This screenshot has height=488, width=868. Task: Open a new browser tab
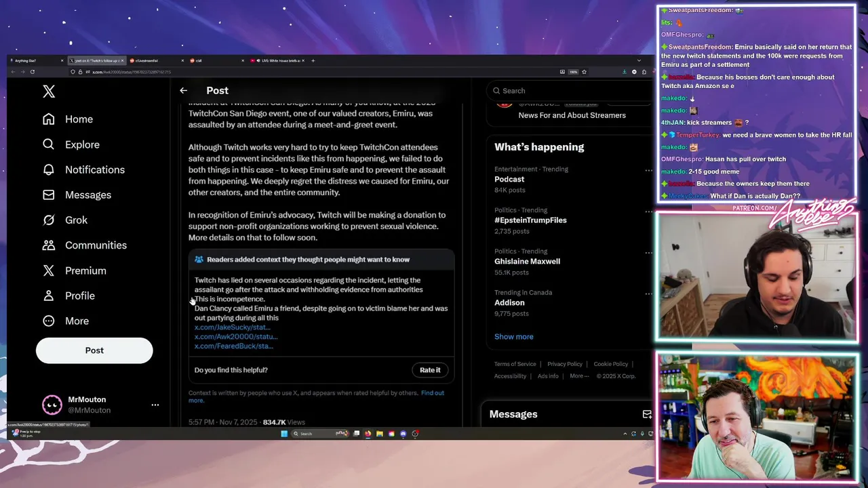(x=313, y=61)
